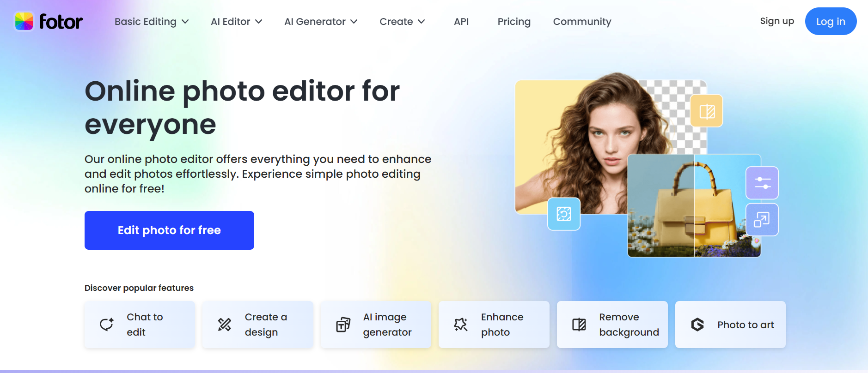Open the AI image generator feature card

pyautogui.click(x=376, y=325)
